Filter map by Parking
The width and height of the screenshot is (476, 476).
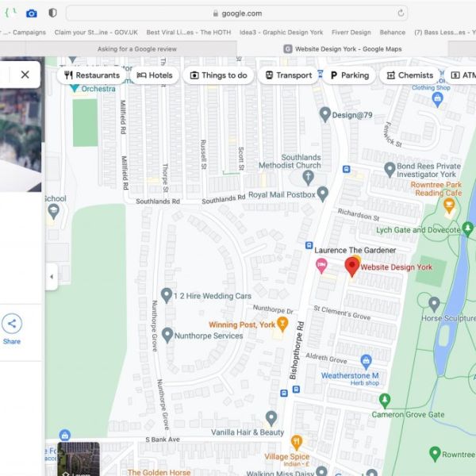click(349, 75)
